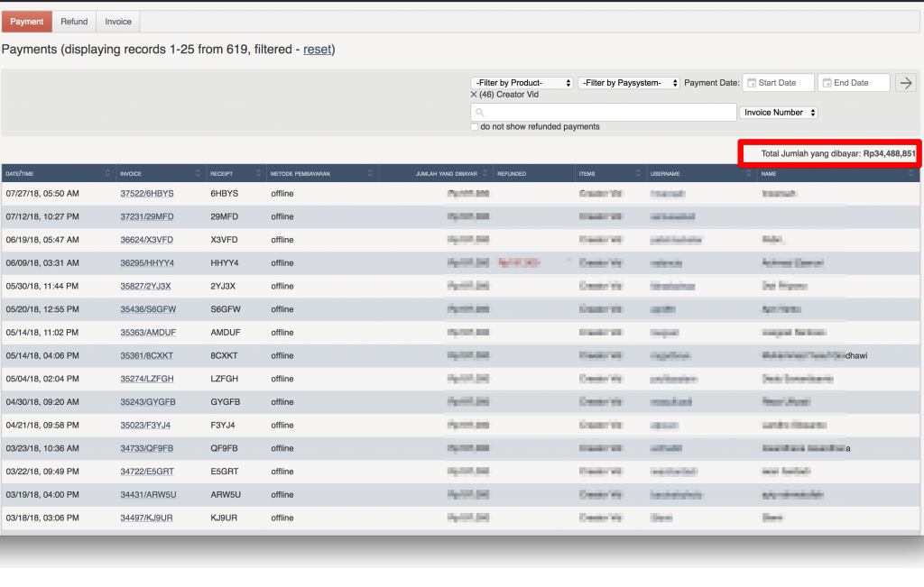Click the Name column sort arrows
The image size is (924, 587).
[911, 173]
